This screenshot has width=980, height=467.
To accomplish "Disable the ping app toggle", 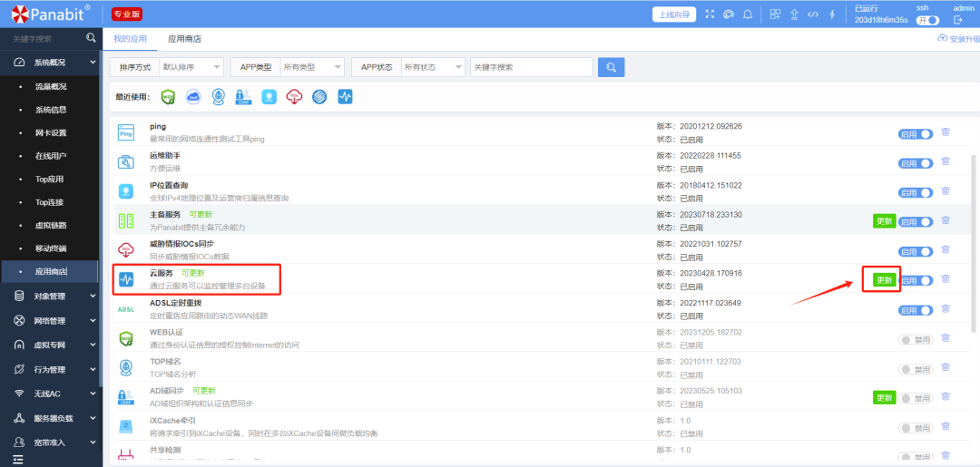I will pyautogui.click(x=916, y=133).
